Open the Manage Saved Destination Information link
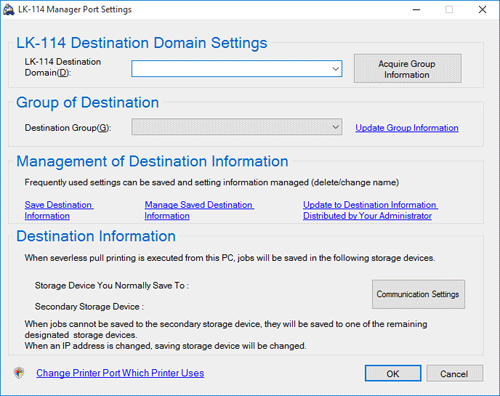The height and width of the screenshot is (396, 500). point(199,210)
